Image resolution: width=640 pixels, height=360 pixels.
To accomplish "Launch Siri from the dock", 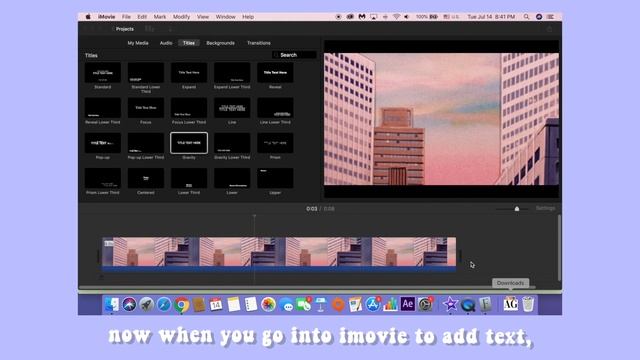I will pyautogui.click(x=129, y=304).
